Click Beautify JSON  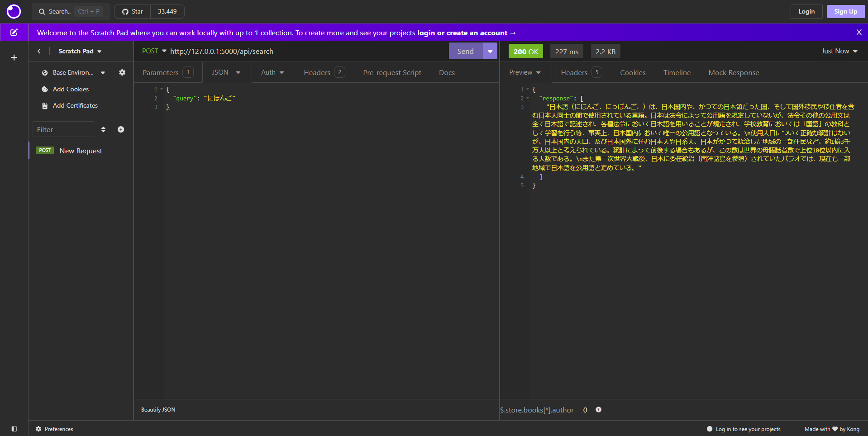point(158,410)
